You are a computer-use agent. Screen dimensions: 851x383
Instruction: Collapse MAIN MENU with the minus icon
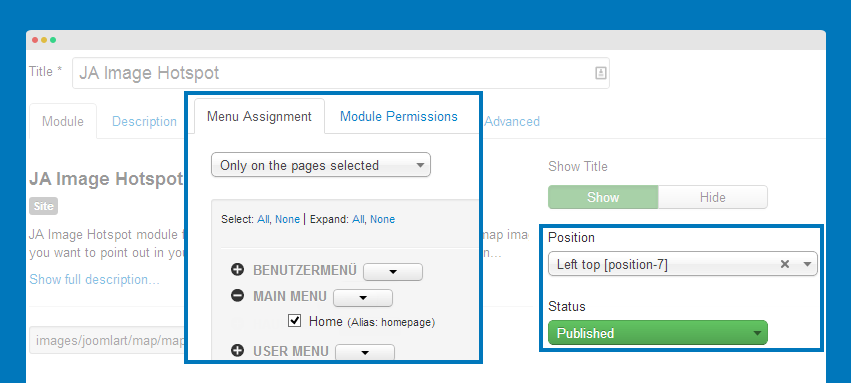point(237,296)
